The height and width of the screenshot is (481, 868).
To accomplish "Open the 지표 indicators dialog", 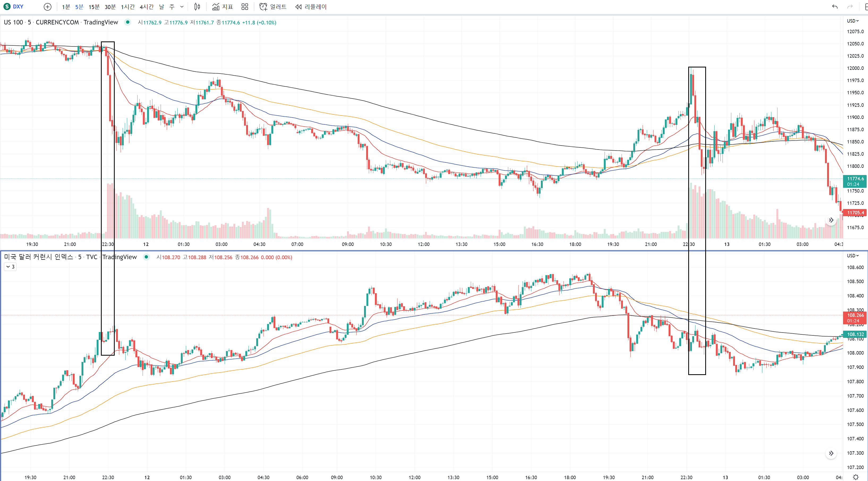I will [x=223, y=7].
